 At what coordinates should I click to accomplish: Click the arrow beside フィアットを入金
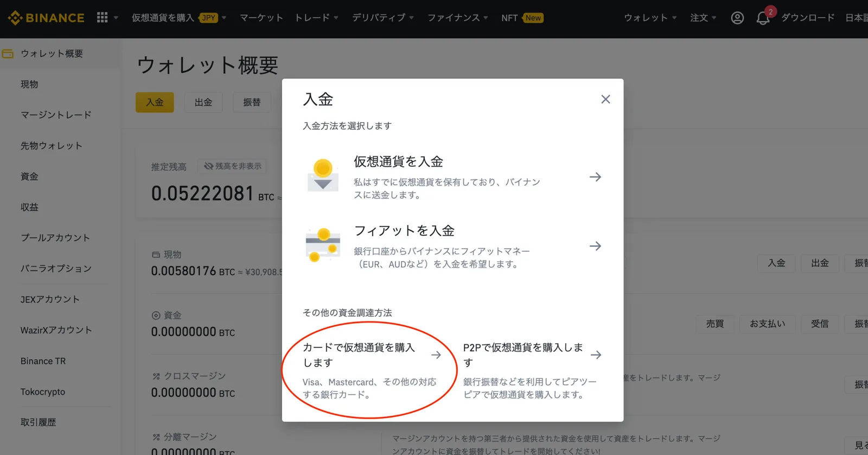(595, 246)
